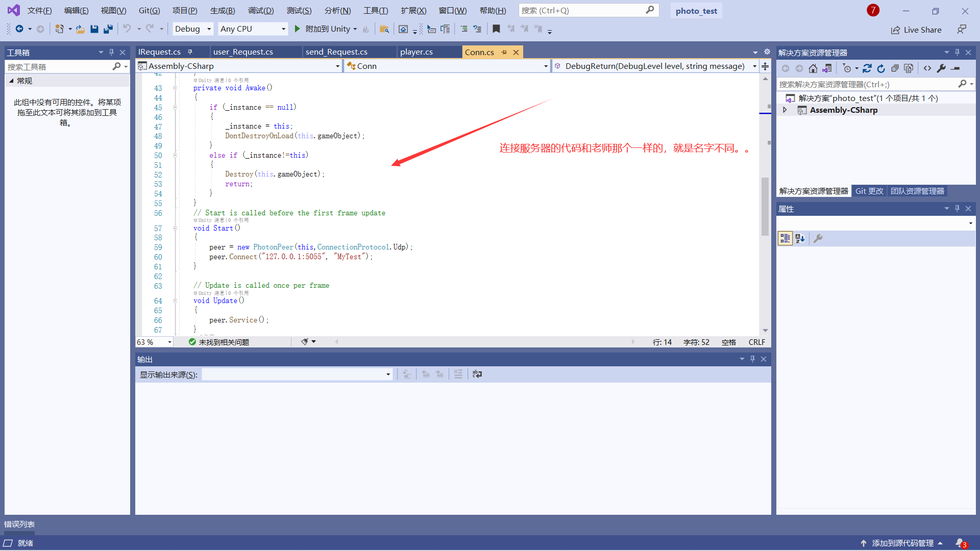
Task: Toggle pin on Conn.cs tab
Action: tap(504, 52)
